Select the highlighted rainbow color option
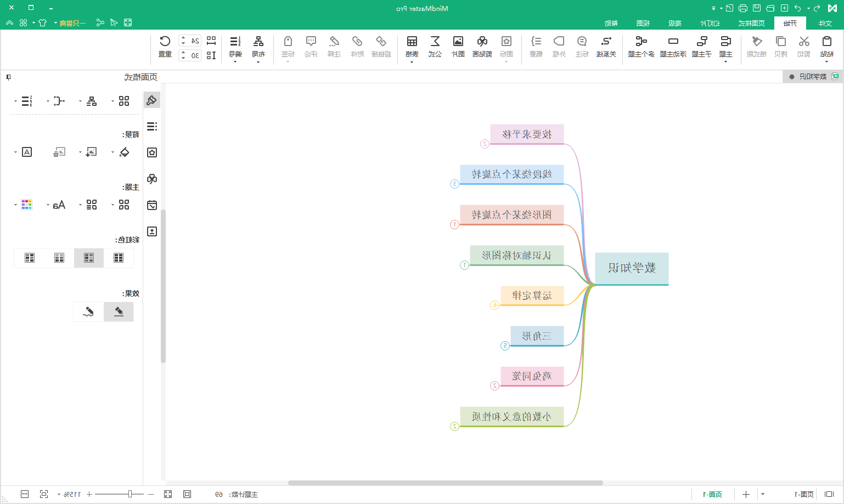 pos(89,258)
